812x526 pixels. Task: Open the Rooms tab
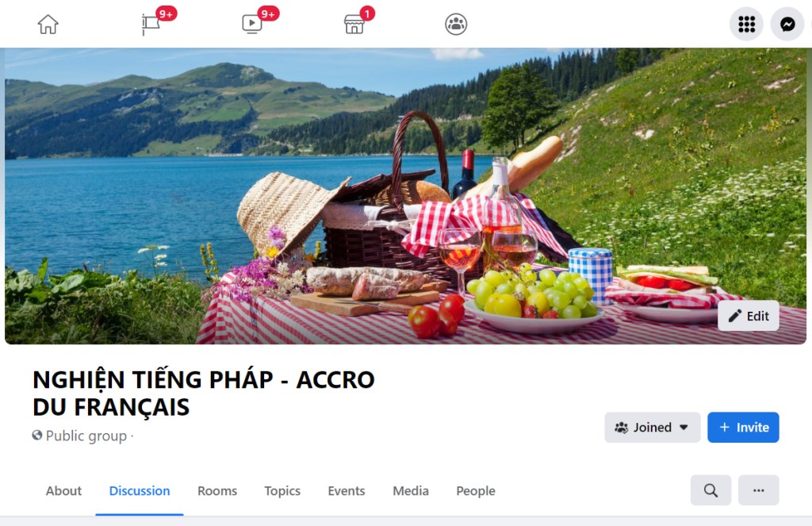pyautogui.click(x=217, y=491)
